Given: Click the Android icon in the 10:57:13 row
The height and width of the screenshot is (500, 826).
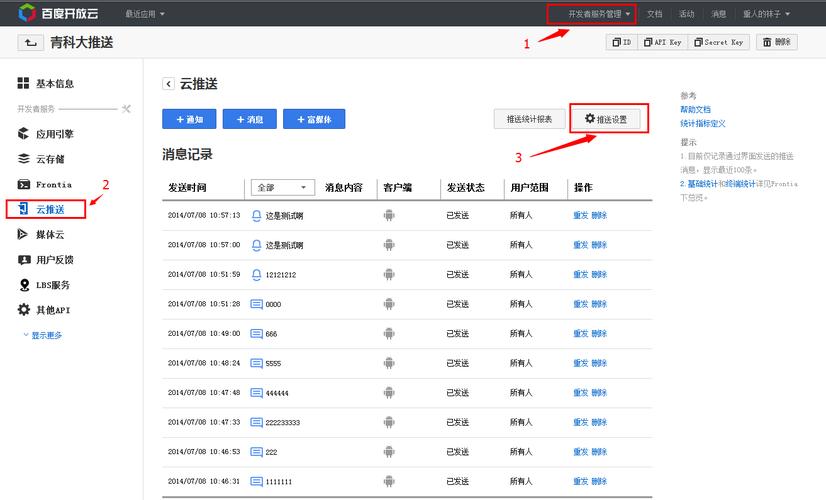Looking at the screenshot, I should coord(389,215).
